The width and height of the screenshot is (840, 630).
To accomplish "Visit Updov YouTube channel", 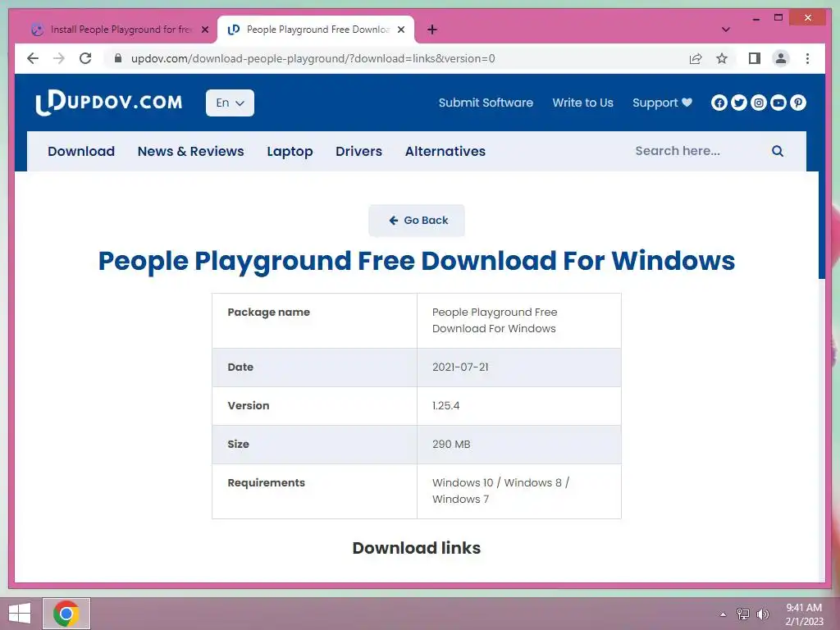I will (778, 103).
